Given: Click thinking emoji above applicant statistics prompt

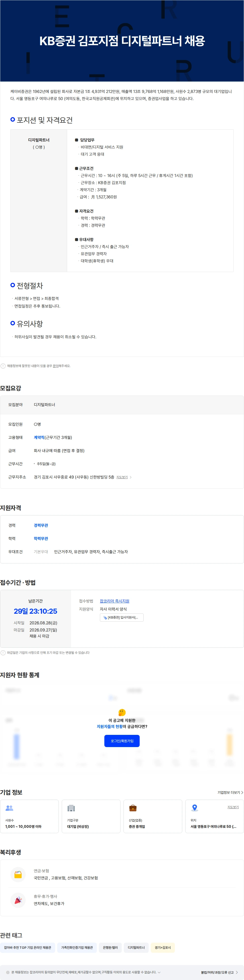Looking at the screenshot, I should (x=122, y=712).
